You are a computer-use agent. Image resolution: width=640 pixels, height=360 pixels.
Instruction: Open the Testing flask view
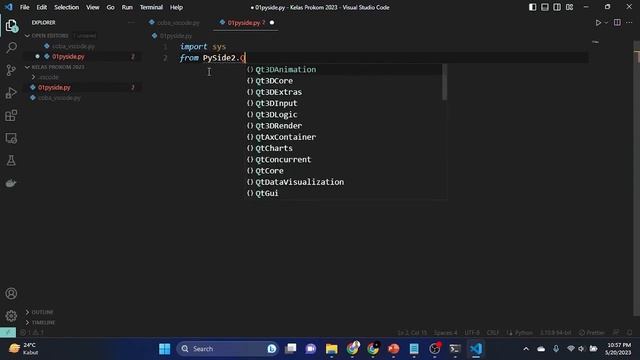click(11, 160)
